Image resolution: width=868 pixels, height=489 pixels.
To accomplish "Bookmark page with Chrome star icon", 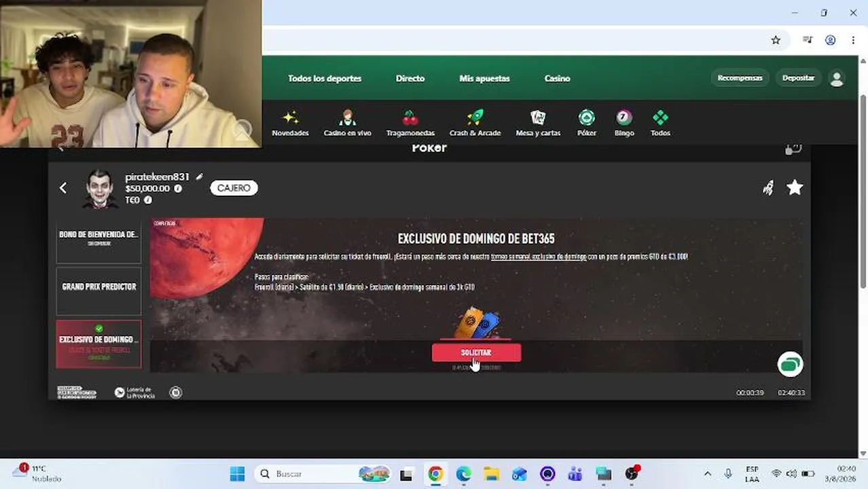I will tap(776, 40).
